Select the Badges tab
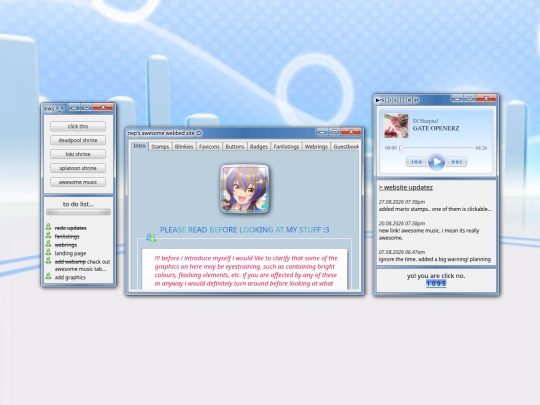The width and height of the screenshot is (540, 405). coord(259,147)
